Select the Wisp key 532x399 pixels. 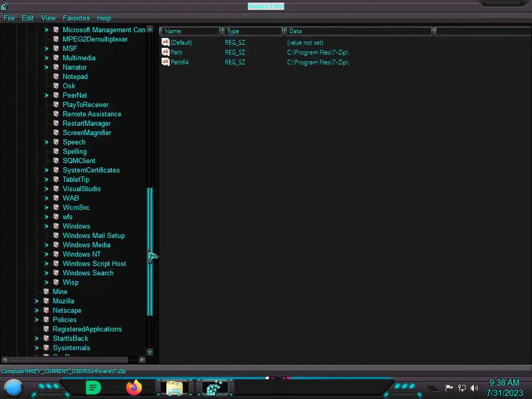point(71,282)
